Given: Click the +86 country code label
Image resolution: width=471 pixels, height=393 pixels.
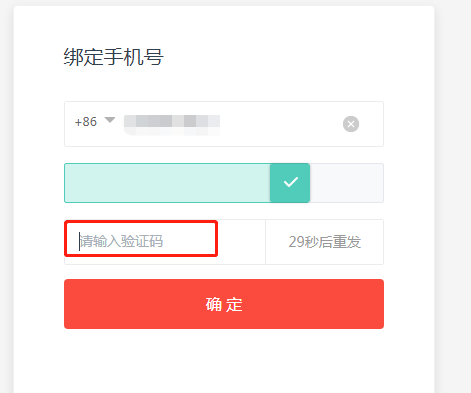Looking at the screenshot, I should 86,122.
